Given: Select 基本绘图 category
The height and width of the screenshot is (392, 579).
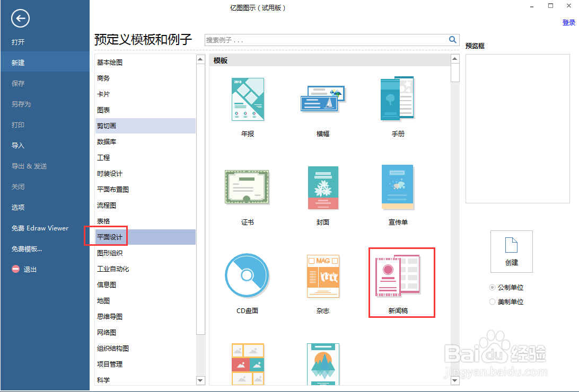Looking at the screenshot, I should tap(145, 63).
